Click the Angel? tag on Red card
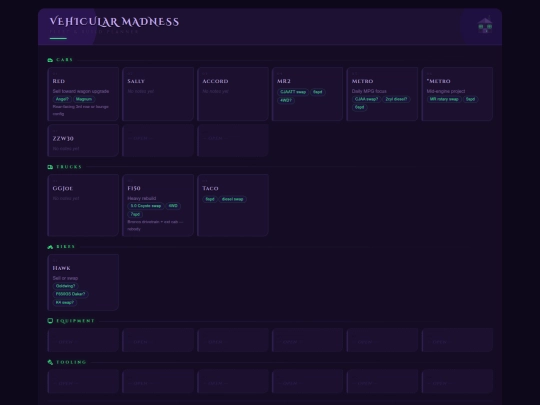Viewport: 540px width, 405px height. (x=62, y=99)
